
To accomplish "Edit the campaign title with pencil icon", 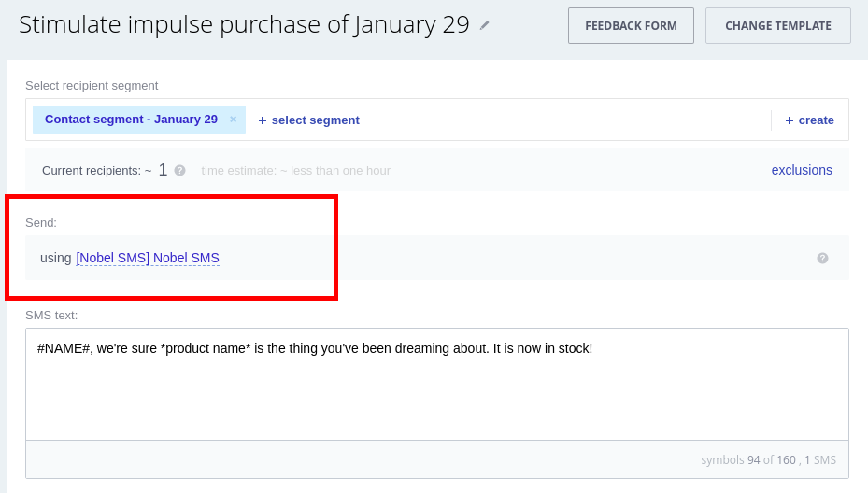I will pos(484,26).
